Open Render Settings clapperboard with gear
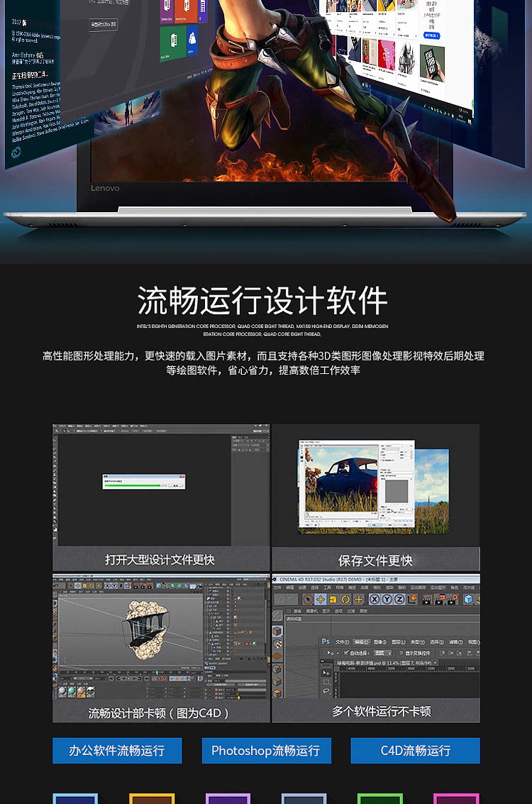The image size is (532, 804). tap(453, 599)
